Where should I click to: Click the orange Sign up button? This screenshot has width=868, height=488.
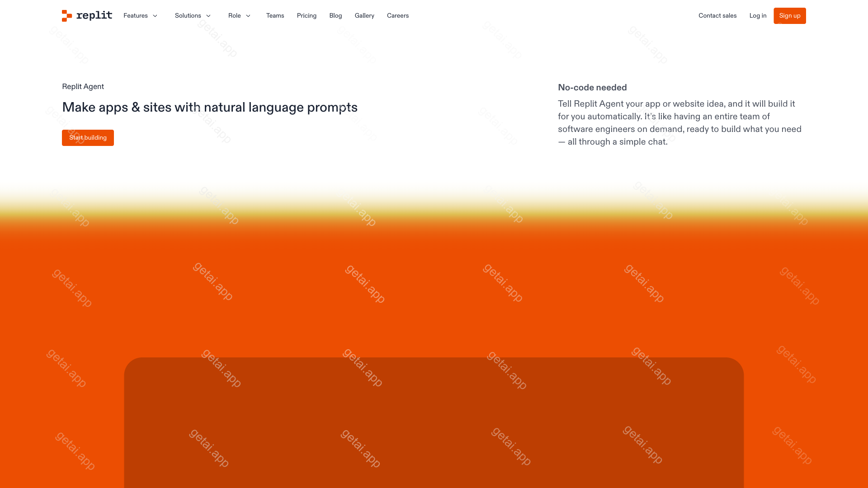pyautogui.click(x=790, y=16)
